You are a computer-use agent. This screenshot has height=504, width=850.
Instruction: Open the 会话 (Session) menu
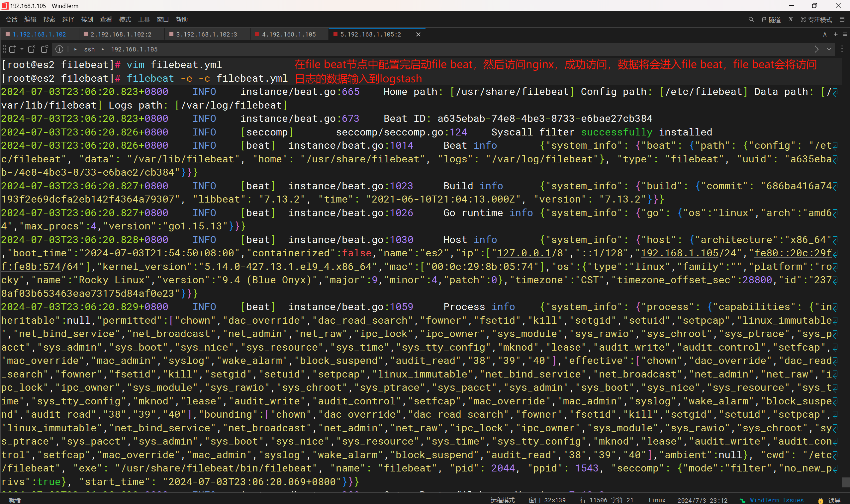(12, 20)
